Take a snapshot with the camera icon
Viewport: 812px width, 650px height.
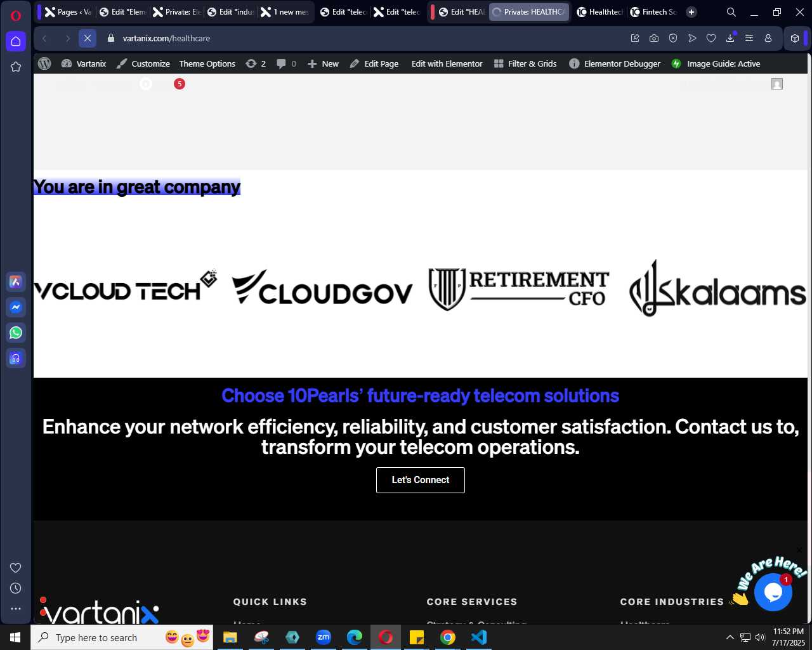click(x=654, y=38)
